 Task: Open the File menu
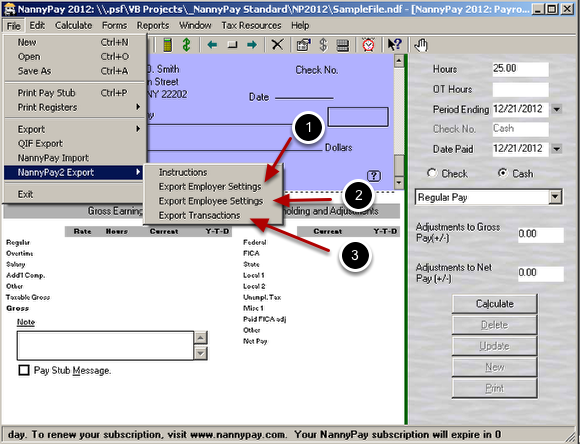(14, 26)
